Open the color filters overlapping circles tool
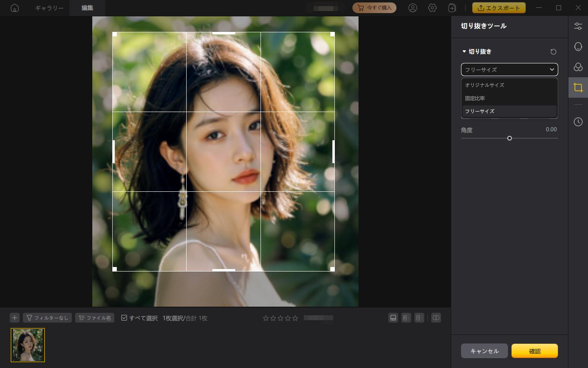The width and height of the screenshot is (588, 368). (578, 67)
